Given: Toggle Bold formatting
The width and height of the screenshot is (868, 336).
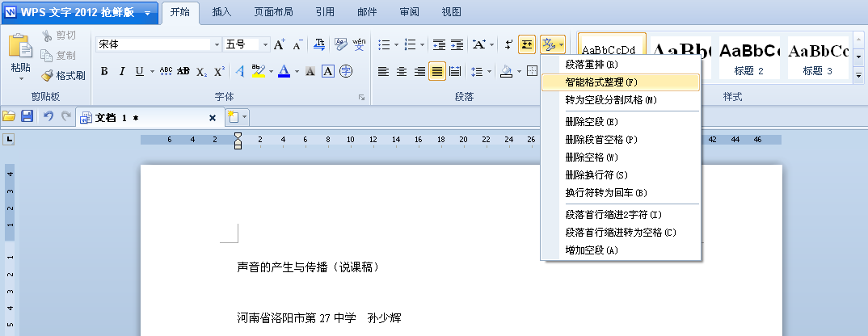Looking at the screenshot, I should click(104, 71).
